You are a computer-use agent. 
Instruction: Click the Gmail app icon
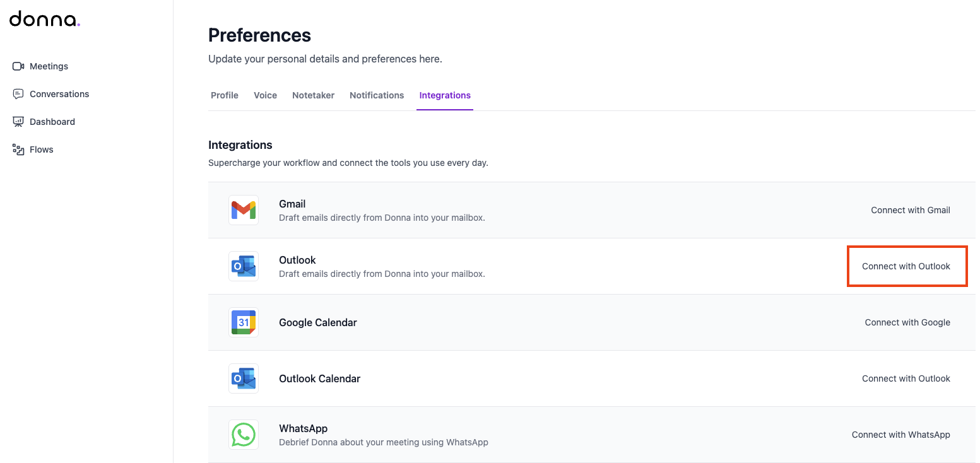coord(244,210)
